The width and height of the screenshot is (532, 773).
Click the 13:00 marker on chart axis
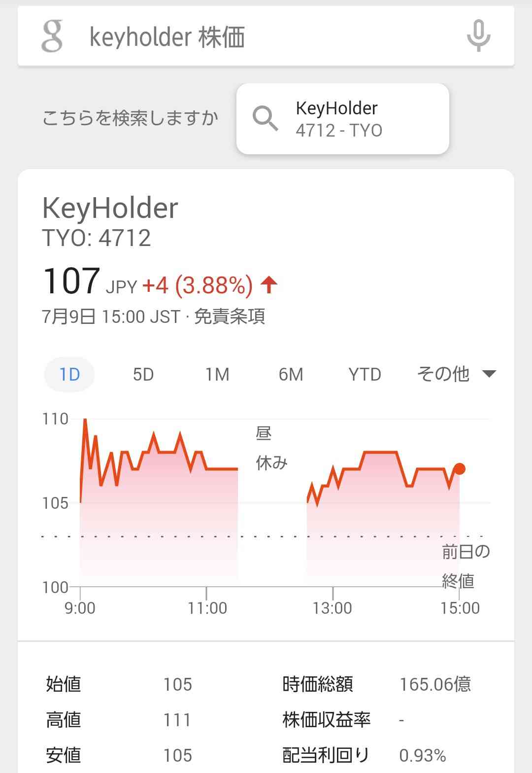point(332,607)
